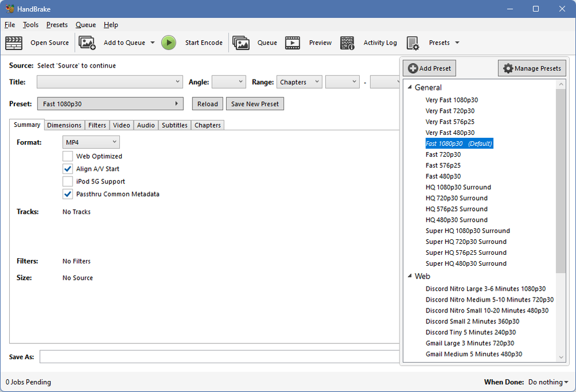Select Discord Nitro Large 3-6 Minutes 1080p30

(485, 289)
